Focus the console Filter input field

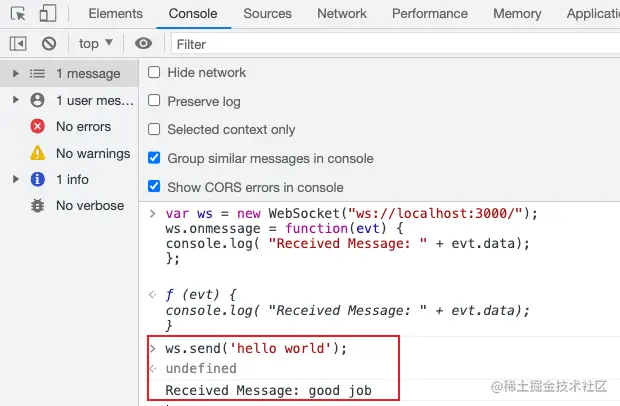(x=395, y=44)
